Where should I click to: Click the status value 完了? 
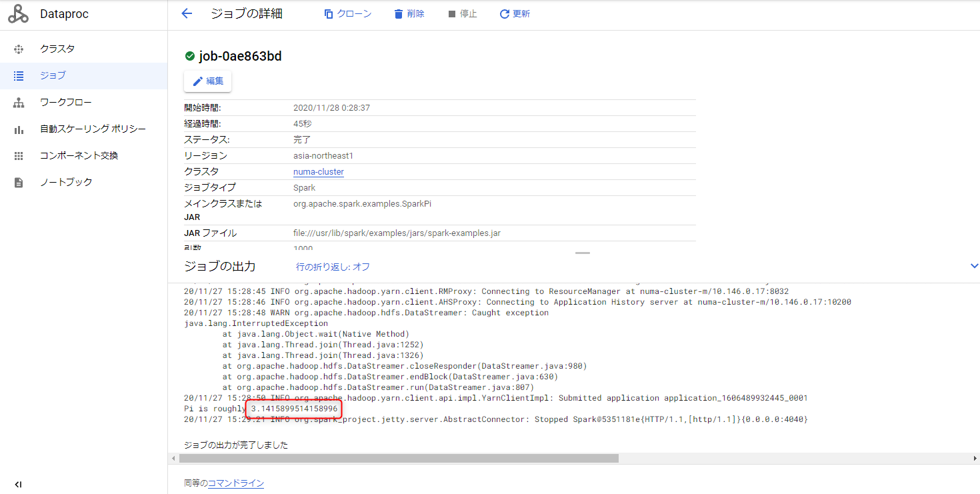coord(302,140)
